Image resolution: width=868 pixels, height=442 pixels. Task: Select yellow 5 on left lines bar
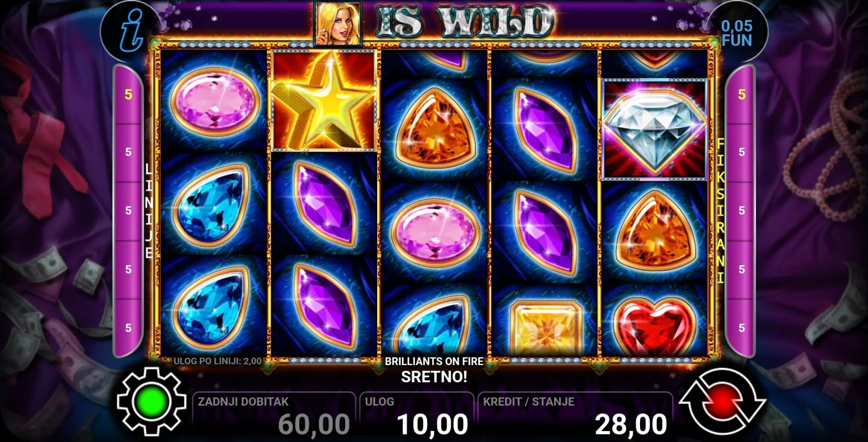[128, 94]
